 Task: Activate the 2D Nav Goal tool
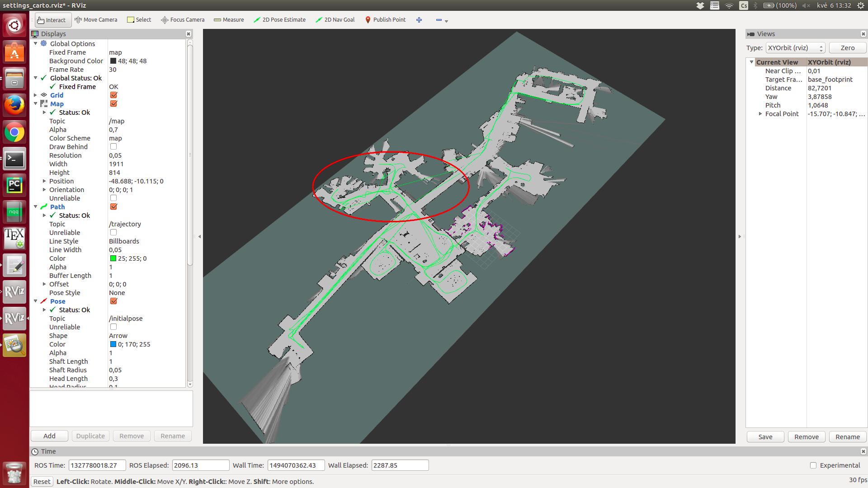[x=335, y=20]
